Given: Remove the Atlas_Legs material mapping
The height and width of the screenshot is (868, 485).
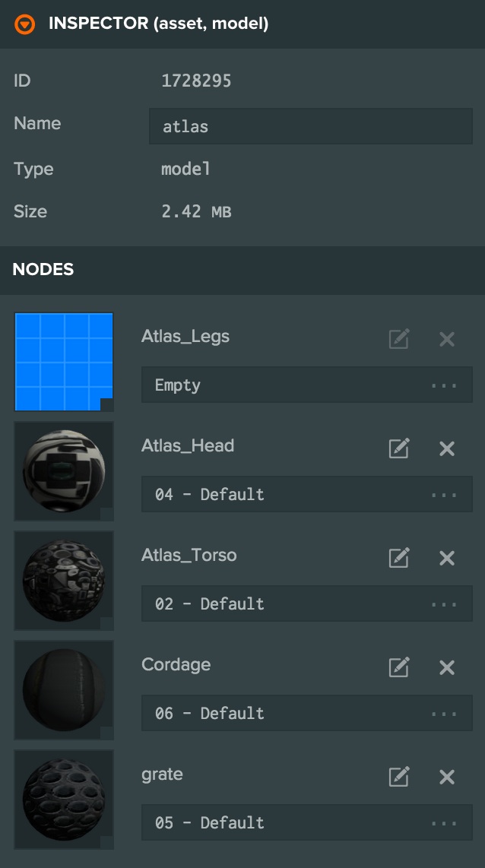Looking at the screenshot, I should (x=447, y=339).
